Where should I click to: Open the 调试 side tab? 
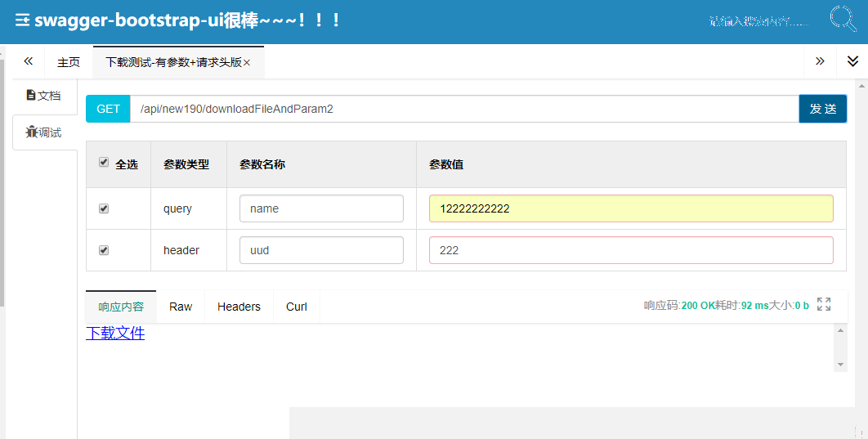click(44, 132)
